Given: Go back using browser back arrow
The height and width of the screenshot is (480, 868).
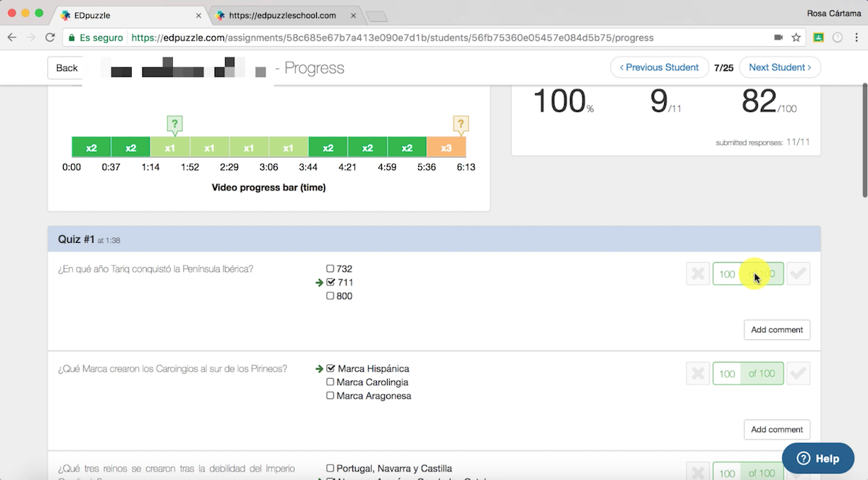Looking at the screenshot, I should pos(12,38).
